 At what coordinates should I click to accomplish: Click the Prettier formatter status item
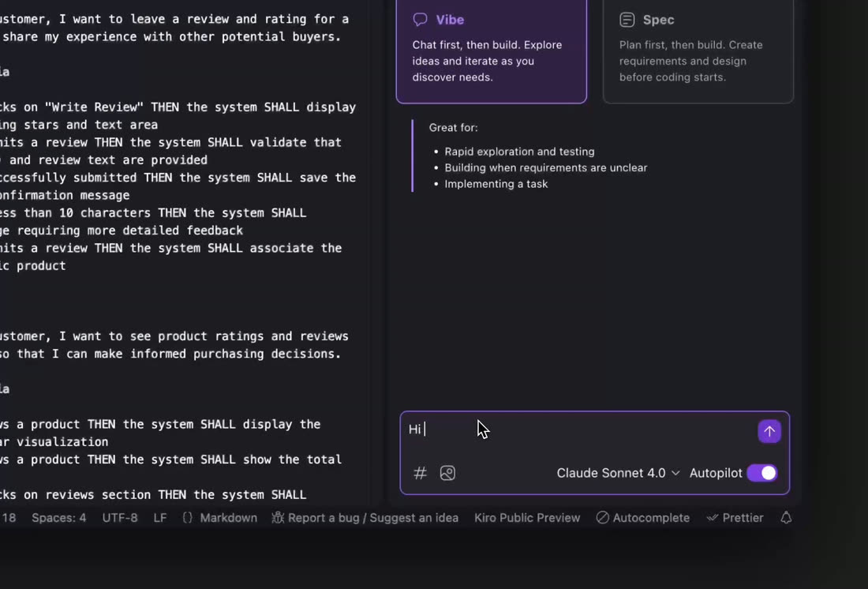point(735,517)
